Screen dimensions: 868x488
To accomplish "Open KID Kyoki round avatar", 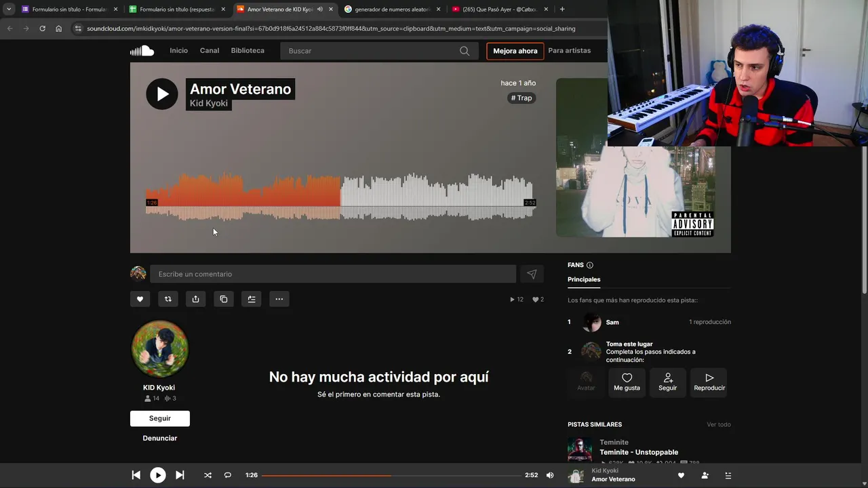I will click(x=160, y=349).
